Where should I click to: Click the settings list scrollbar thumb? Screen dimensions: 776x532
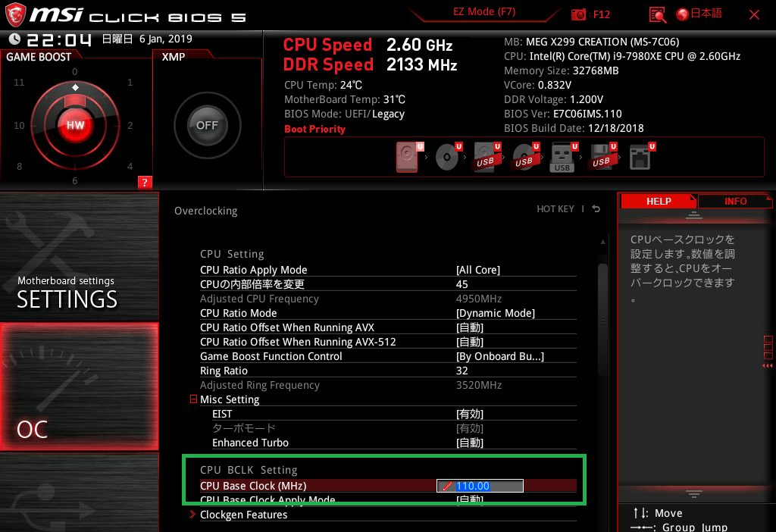[x=602, y=320]
